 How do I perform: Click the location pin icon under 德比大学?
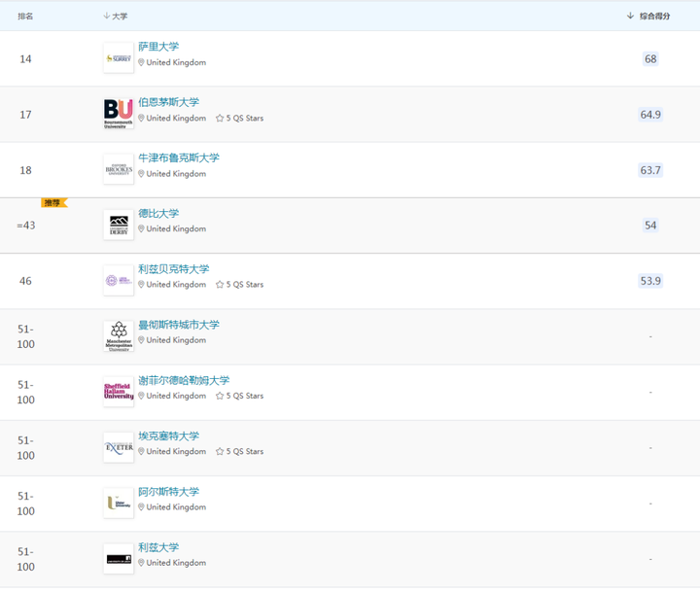(141, 228)
